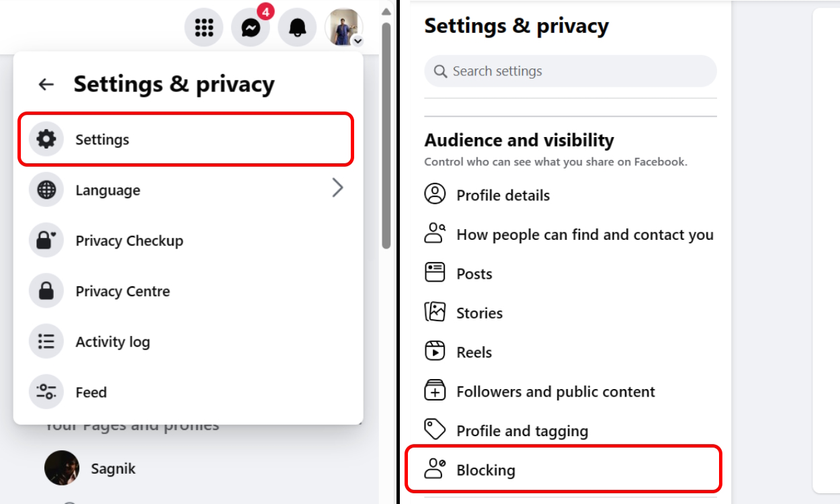Open the profile picture dropdown chevron
The height and width of the screenshot is (504, 840).
tap(358, 42)
